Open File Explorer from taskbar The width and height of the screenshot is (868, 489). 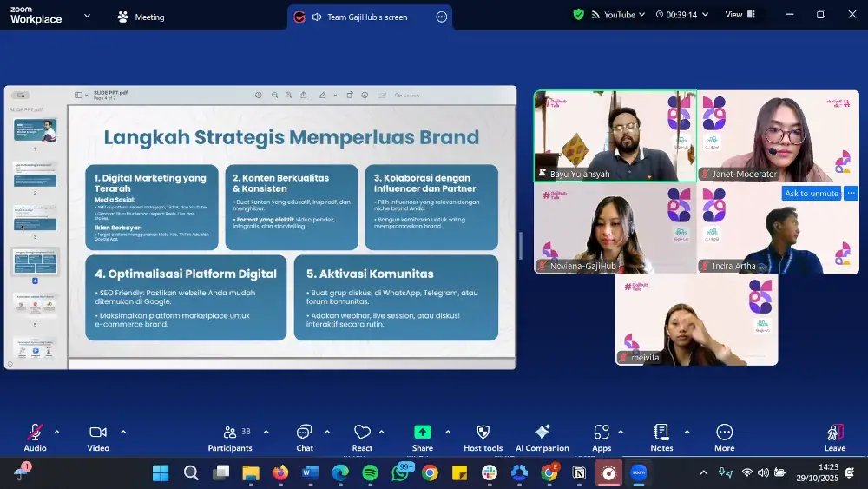pyautogui.click(x=251, y=473)
